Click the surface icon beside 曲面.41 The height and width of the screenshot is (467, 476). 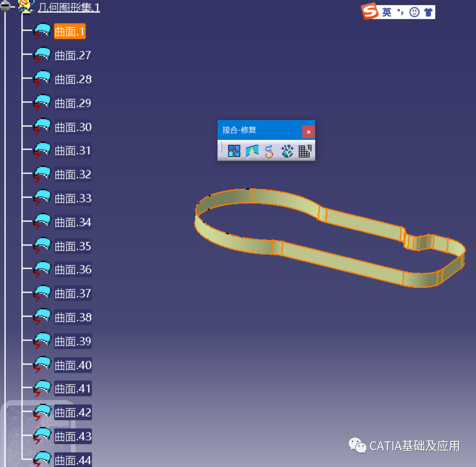[x=42, y=388]
